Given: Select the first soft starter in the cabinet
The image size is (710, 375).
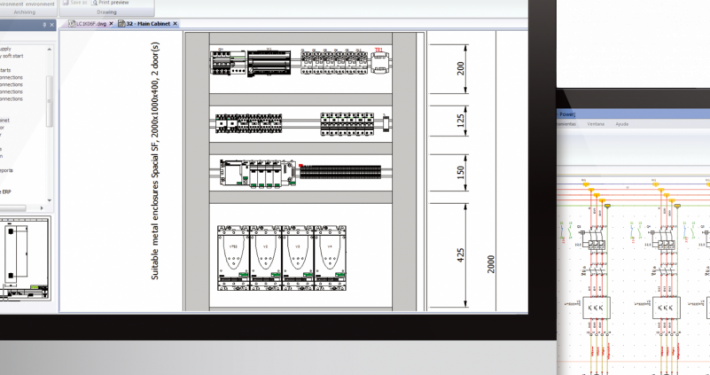Looking at the screenshot, I should click(x=233, y=258).
